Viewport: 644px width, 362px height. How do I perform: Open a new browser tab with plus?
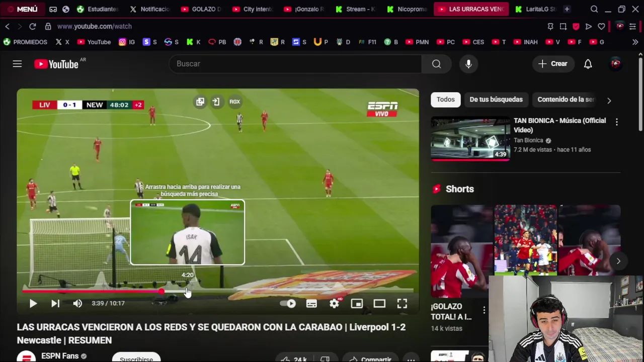[567, 9]
